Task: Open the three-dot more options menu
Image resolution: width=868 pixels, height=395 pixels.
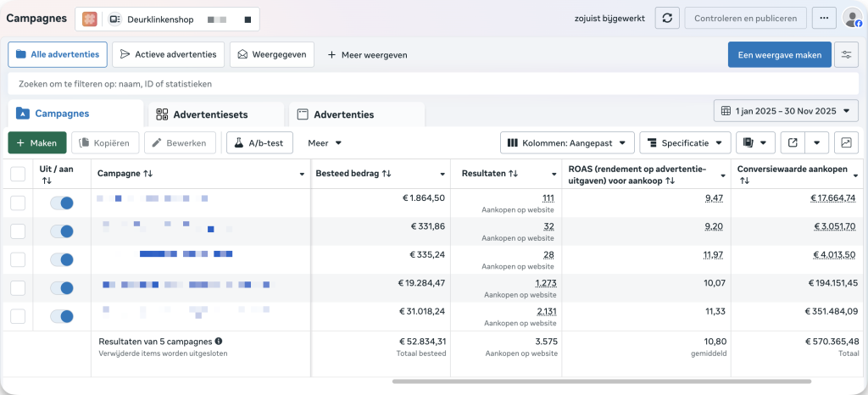Action: tap(822, 18)
